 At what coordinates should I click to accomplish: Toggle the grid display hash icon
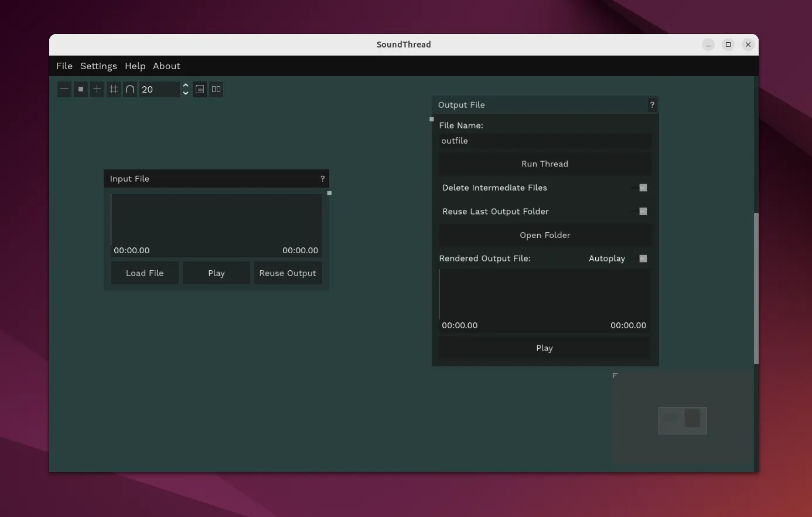pos(114,89)
